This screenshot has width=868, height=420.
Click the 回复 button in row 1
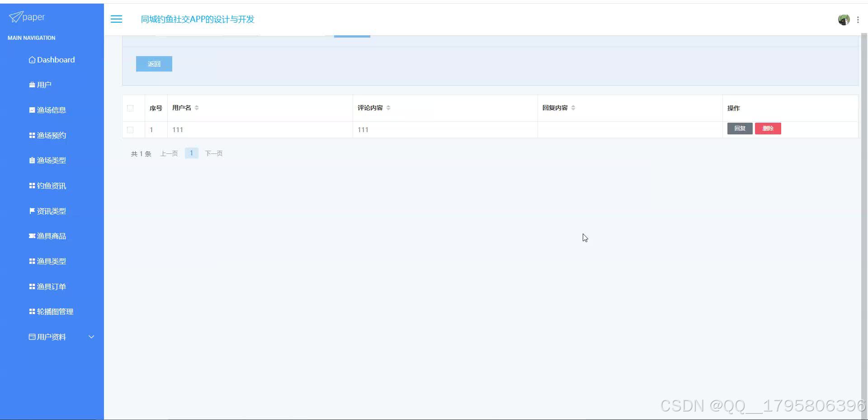740,129
